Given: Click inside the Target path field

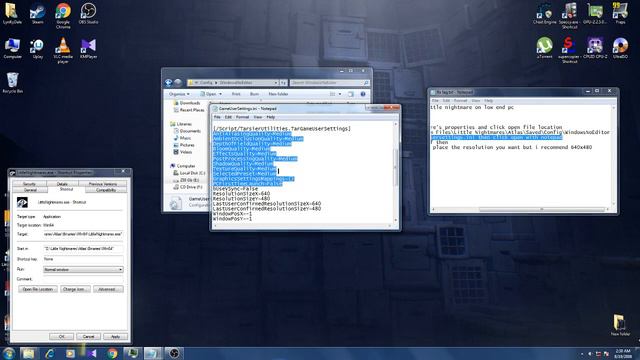Looking at the screenshot, I should point(83,234).
